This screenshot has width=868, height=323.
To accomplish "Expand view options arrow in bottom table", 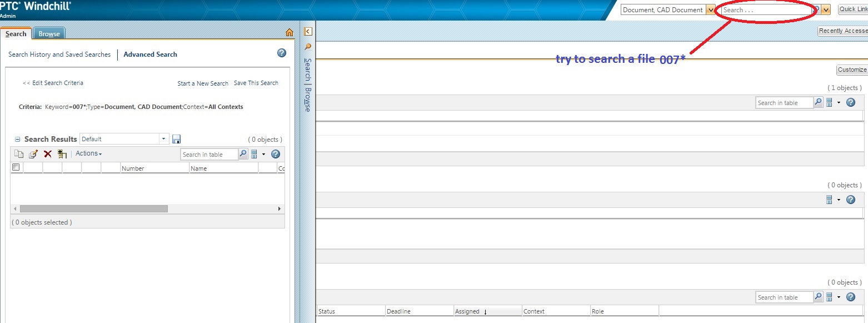I will coord(839,297).
